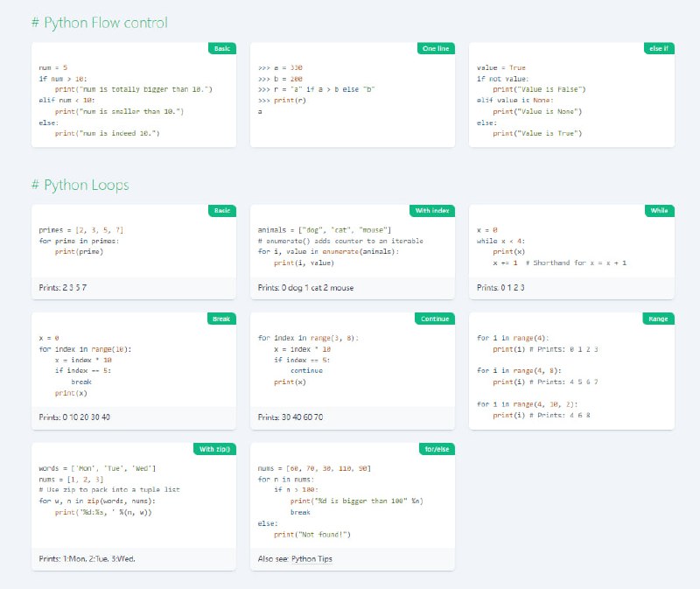Click the Range badge
The height and width of the screenshot is (589, 700).
[658, 319]
